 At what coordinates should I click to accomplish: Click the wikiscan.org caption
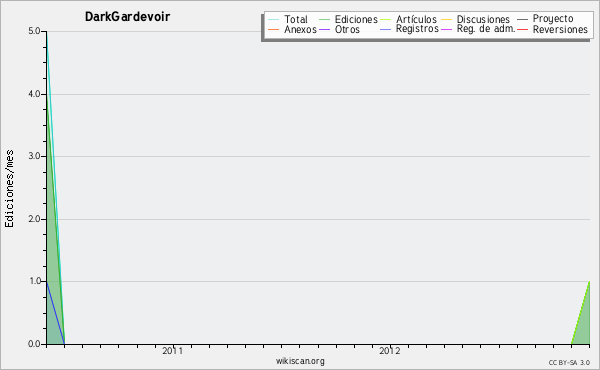[300, 361]
